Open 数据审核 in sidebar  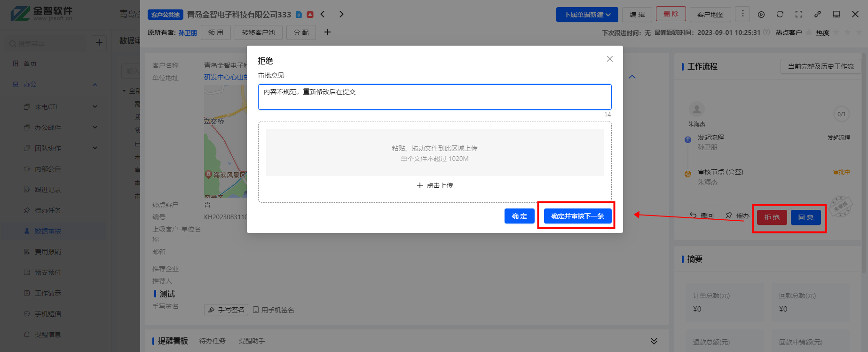coord(48,231)
